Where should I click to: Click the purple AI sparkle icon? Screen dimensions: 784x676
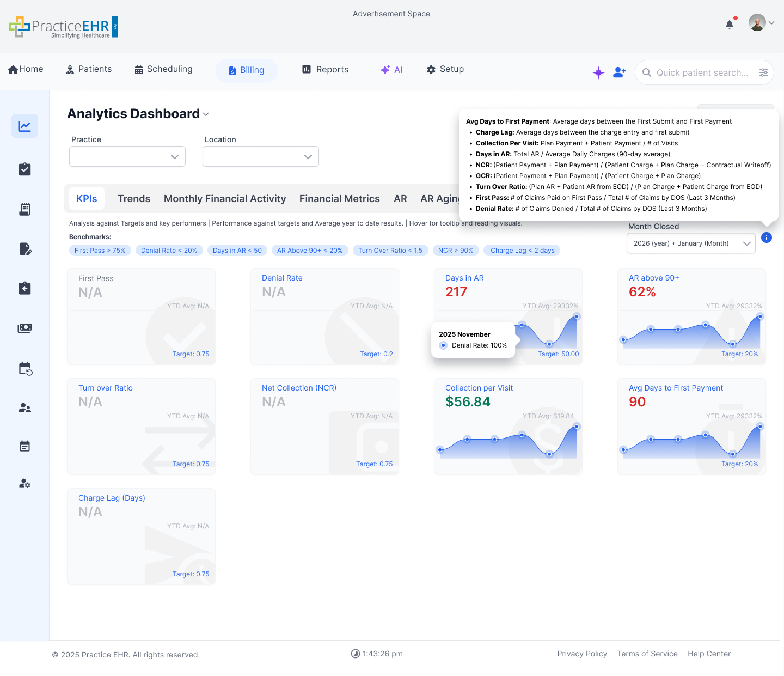[x=598, y=72]
